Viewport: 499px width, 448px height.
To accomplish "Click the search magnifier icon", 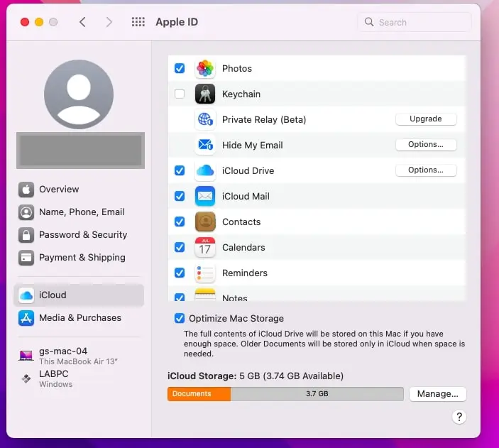I will tap(369, 22).
